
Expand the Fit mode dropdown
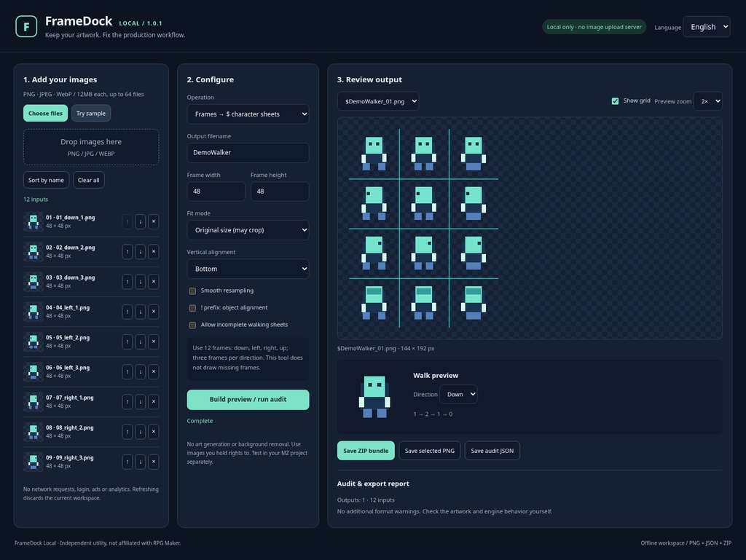click(248, 230)
